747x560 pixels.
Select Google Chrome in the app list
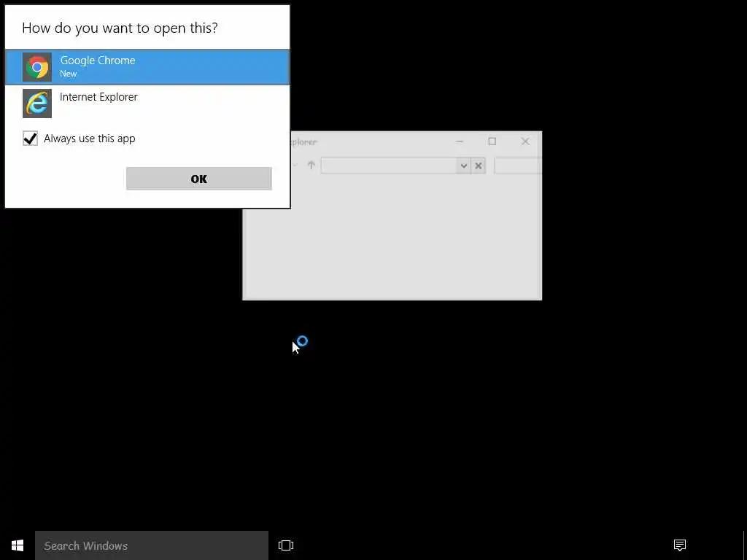(147, 67)
